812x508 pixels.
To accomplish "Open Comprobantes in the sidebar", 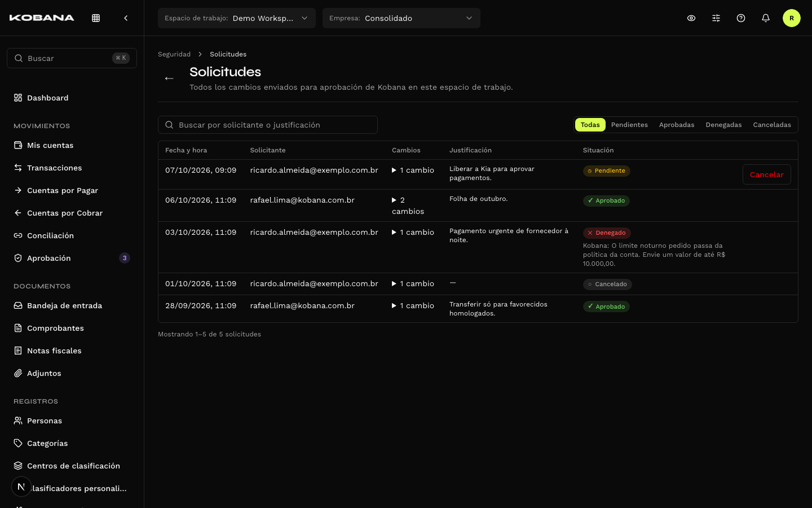I will [72, 328].
